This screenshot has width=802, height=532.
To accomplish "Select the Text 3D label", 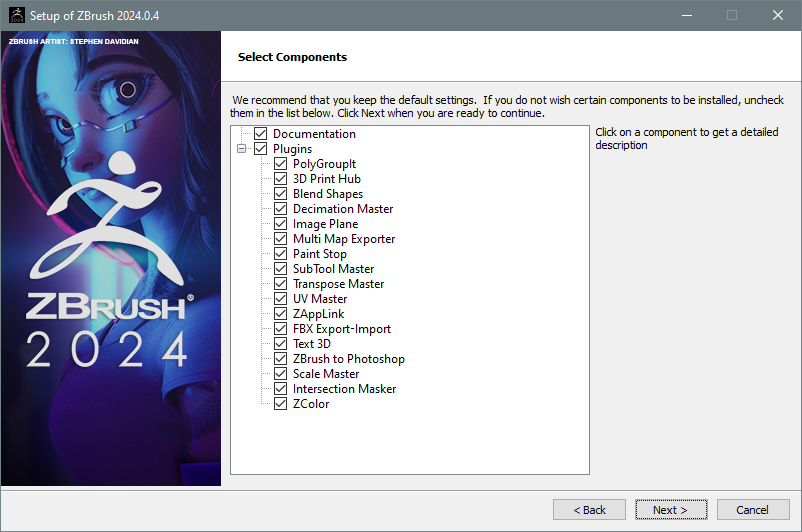I will 311,344.
